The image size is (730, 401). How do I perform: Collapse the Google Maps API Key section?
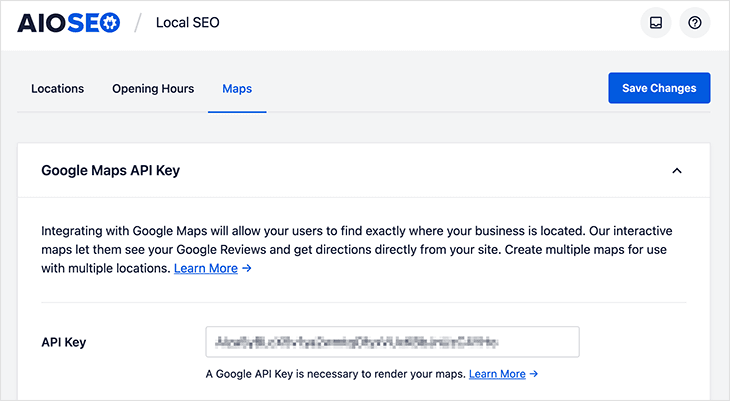point(677,171)
